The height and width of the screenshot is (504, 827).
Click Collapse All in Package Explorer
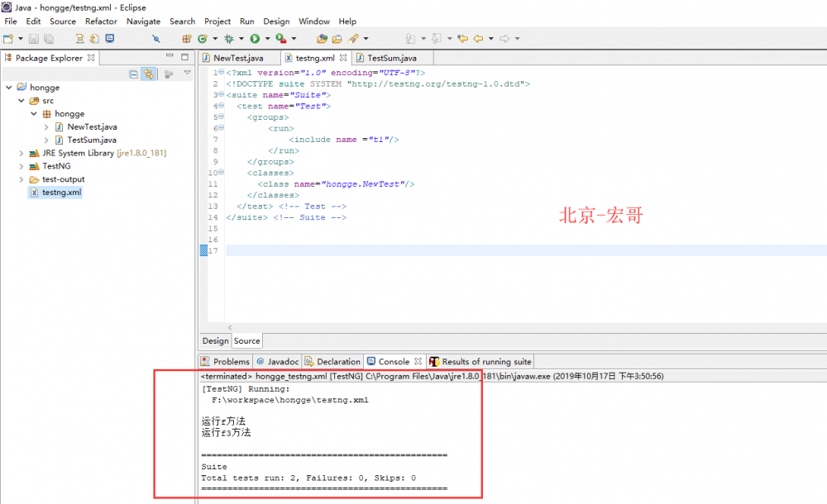pos(133,74)
